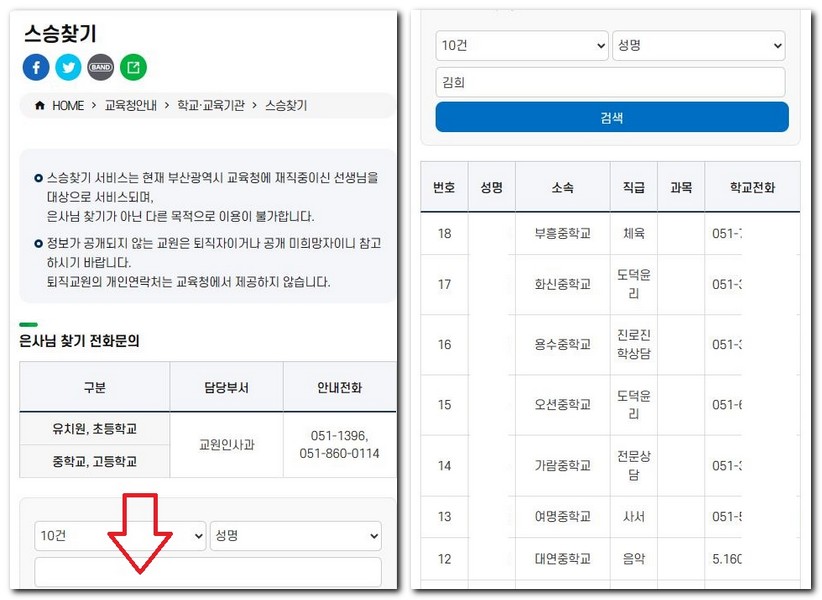Share the page via the Facebook icon
The height and width of the screenshot is (600, 822).
click(x=36, y=67)
